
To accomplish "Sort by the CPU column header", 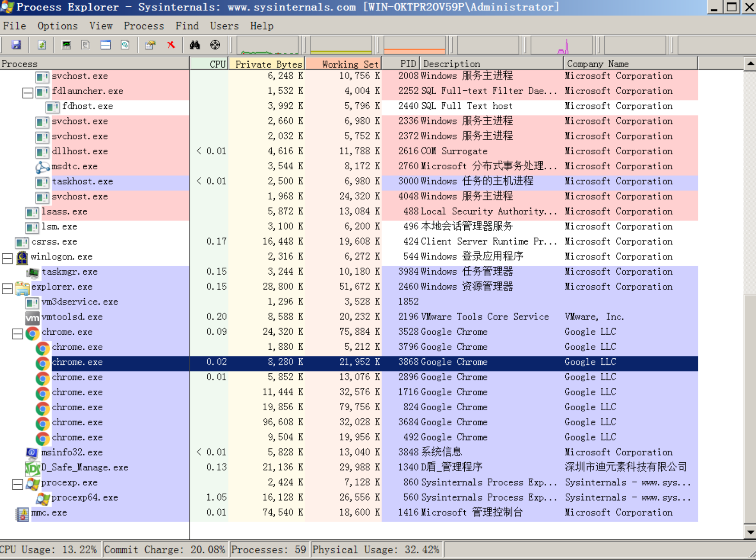I will pos(209,64).
